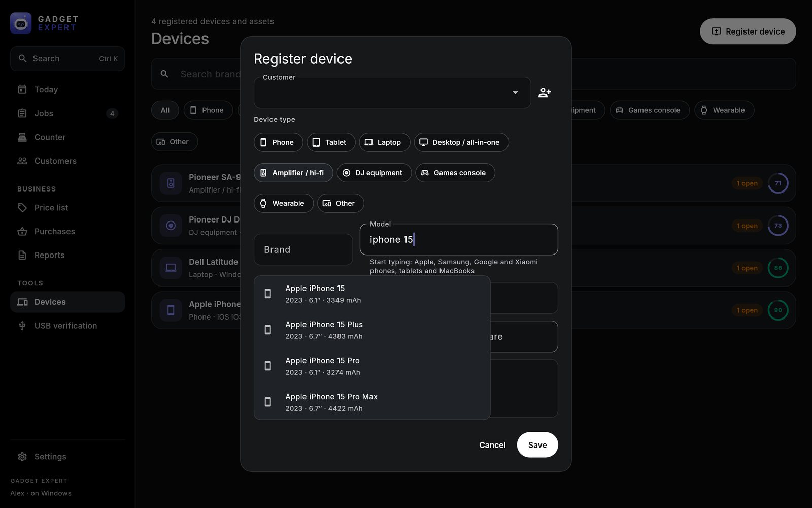Select Desktop / all-in-one device type
The height and width of the screenshot is (508, 812).
pos(461,142)
